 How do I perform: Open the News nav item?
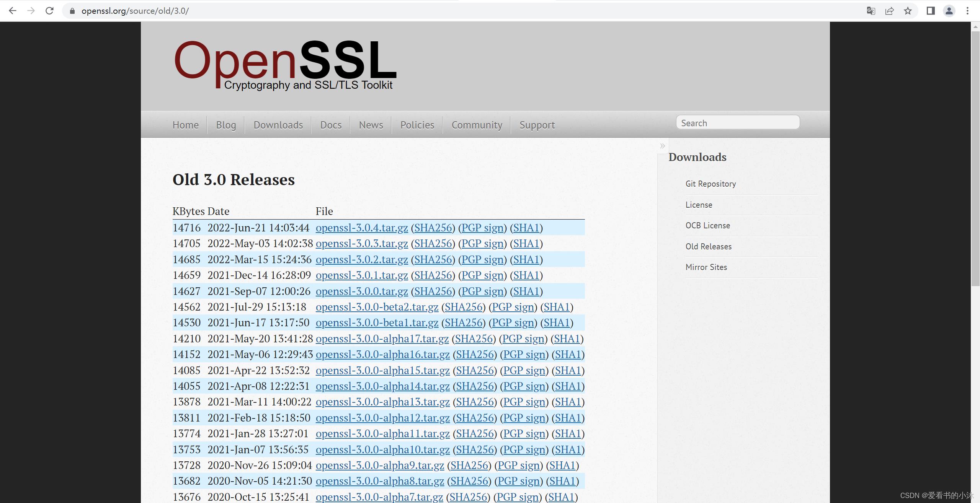(371, 125)
